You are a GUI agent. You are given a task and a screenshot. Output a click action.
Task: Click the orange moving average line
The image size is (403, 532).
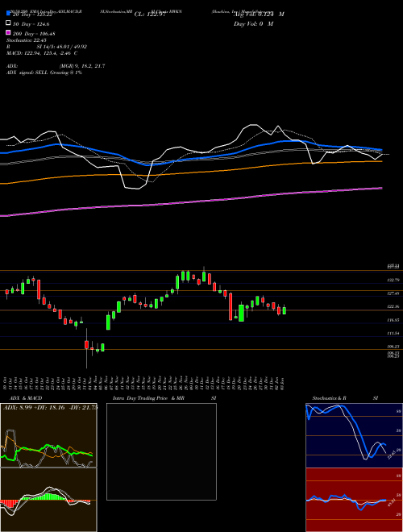pos(190,172)
